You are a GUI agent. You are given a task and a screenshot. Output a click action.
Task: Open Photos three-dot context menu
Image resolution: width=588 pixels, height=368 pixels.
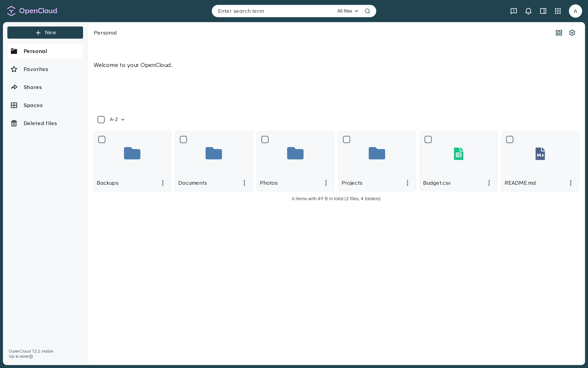[x=326, y=183]
